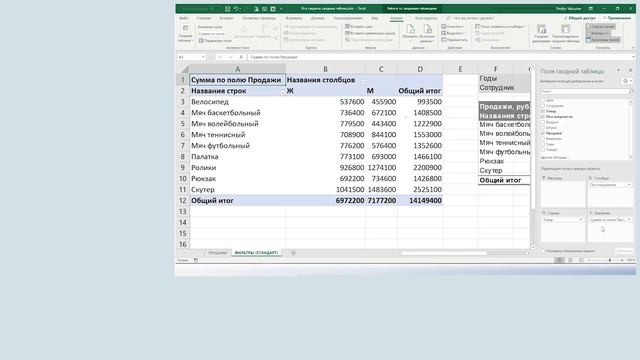Viewport: 640px width, 360px height.
Task: Select Page Layout view icon in status bar
Action: pyautogui.click(x=570, y=260)
